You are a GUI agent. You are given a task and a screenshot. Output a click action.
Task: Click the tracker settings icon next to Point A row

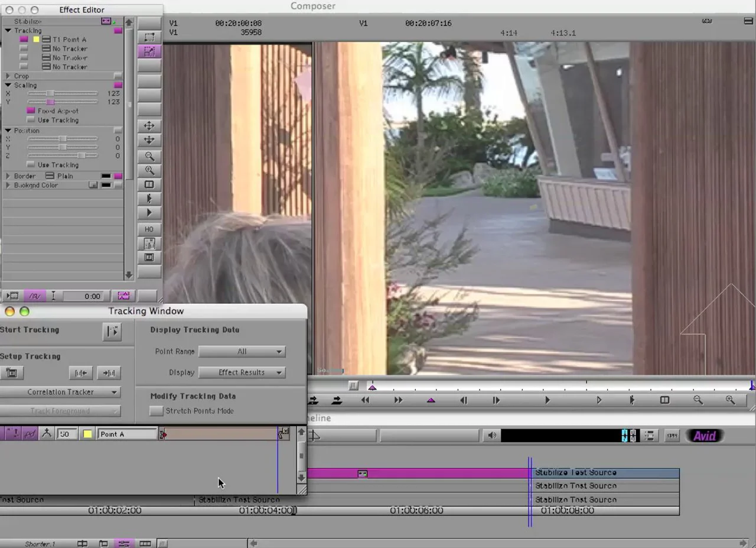47,434
